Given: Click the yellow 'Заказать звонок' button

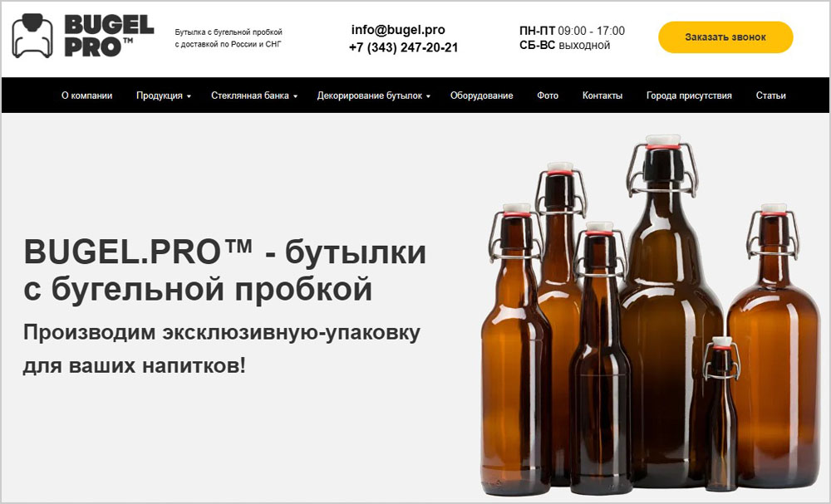Looking at the screenshot, I should click(725, 37).
